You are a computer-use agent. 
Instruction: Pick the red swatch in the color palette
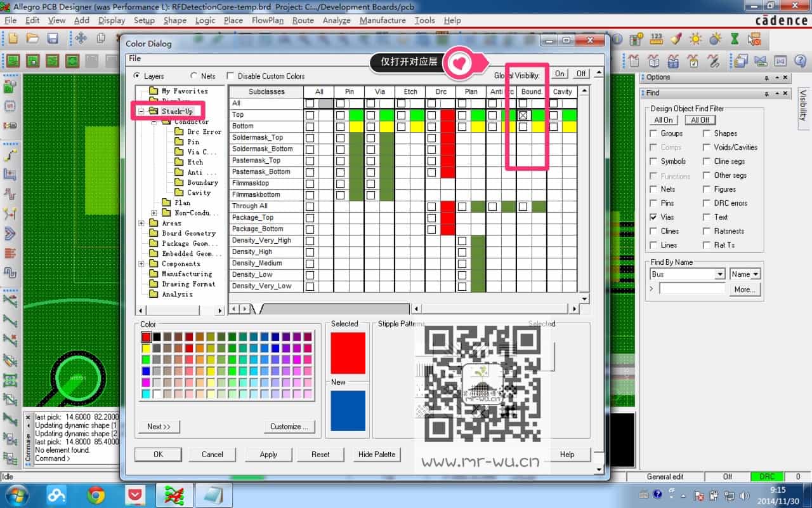tap(147, 337)
